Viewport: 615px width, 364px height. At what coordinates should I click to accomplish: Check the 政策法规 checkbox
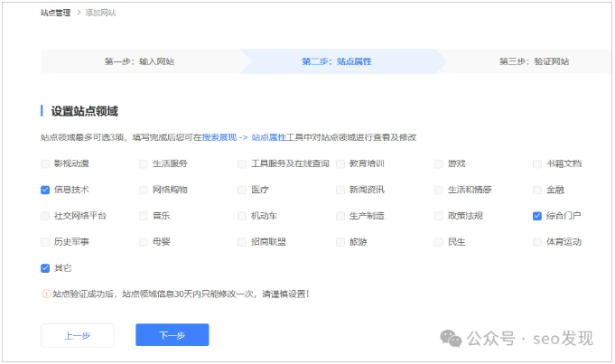pyautogui.click(x=439, y=216)
